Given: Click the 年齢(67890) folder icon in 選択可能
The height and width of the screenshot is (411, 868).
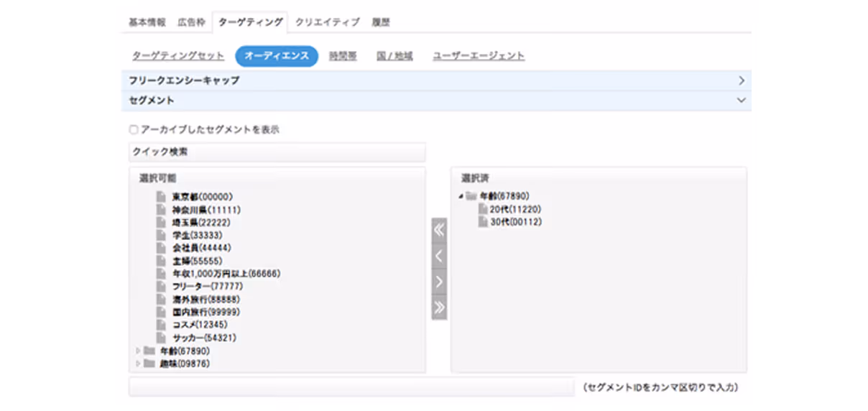Looking at the screenshot, I should [x=149, y=351].
